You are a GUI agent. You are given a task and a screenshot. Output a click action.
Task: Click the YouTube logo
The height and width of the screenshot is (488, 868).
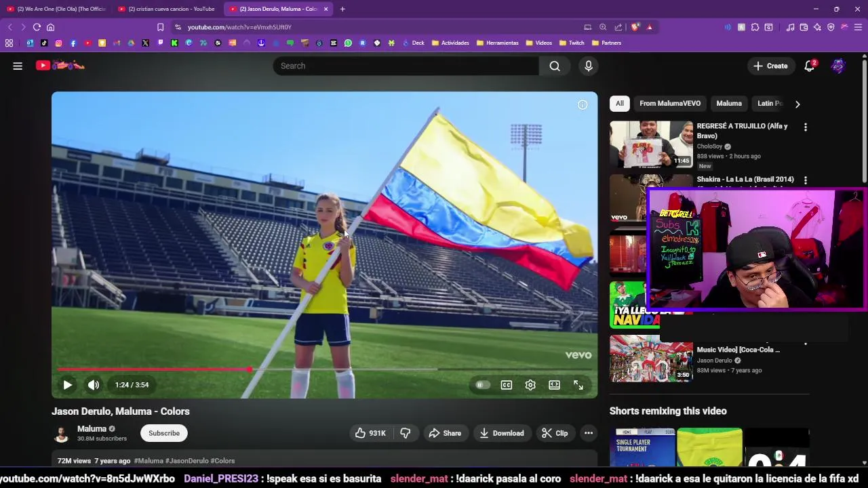tap(60, 66)
